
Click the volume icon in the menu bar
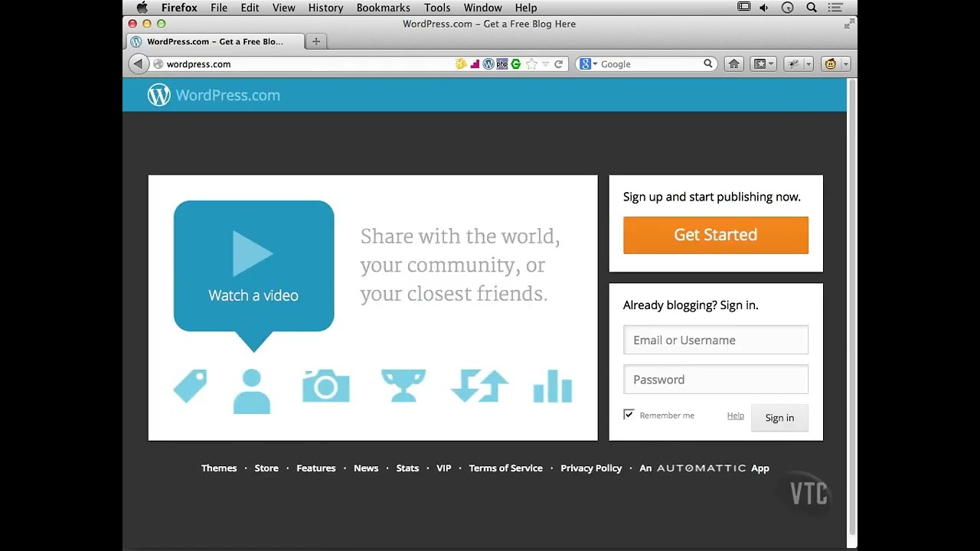point(763,8)
